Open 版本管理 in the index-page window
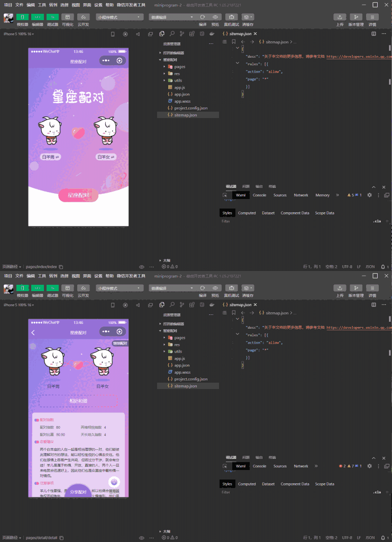Viewport: 392px width, 542px height. pyautogui.click(x=356, y=17)
